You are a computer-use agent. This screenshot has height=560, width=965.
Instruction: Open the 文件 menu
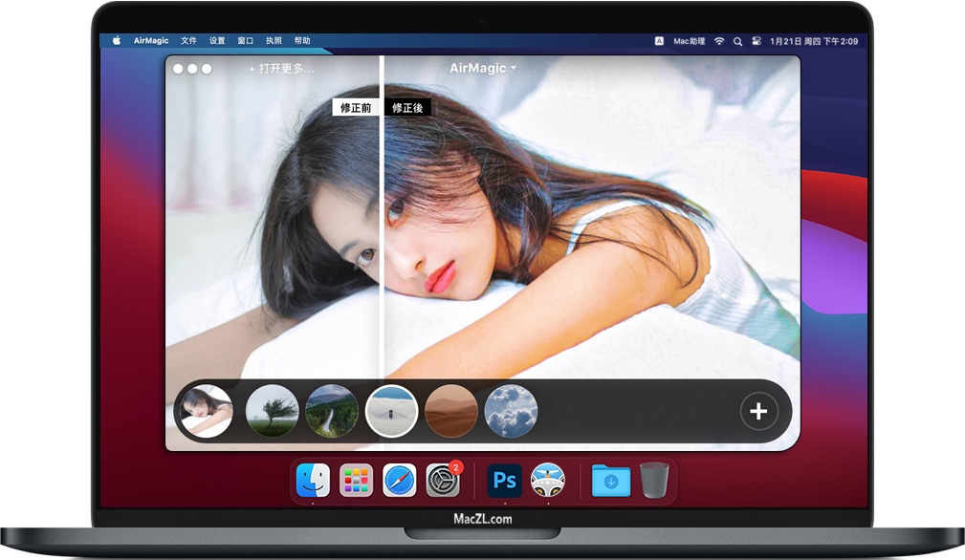[x=187, y=40]
